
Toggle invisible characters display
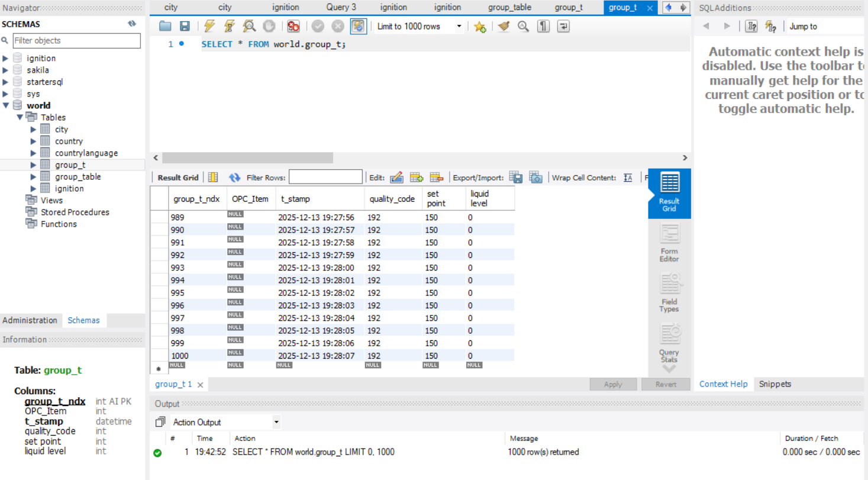pos(543,26)
